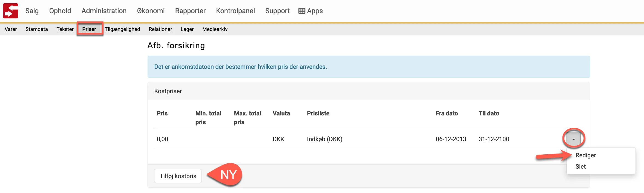The width and height of the screenshot is (644, 193).
Task: Open the Ophold menu
Action: (x=60, y=11)
